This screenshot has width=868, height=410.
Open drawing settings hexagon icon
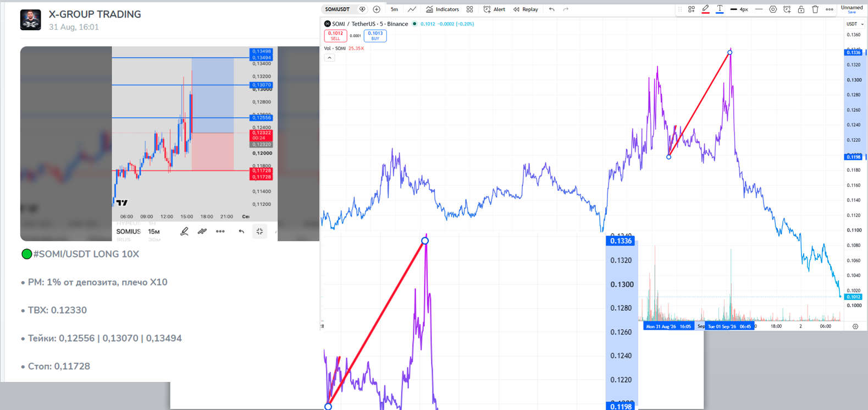(773, 9)
